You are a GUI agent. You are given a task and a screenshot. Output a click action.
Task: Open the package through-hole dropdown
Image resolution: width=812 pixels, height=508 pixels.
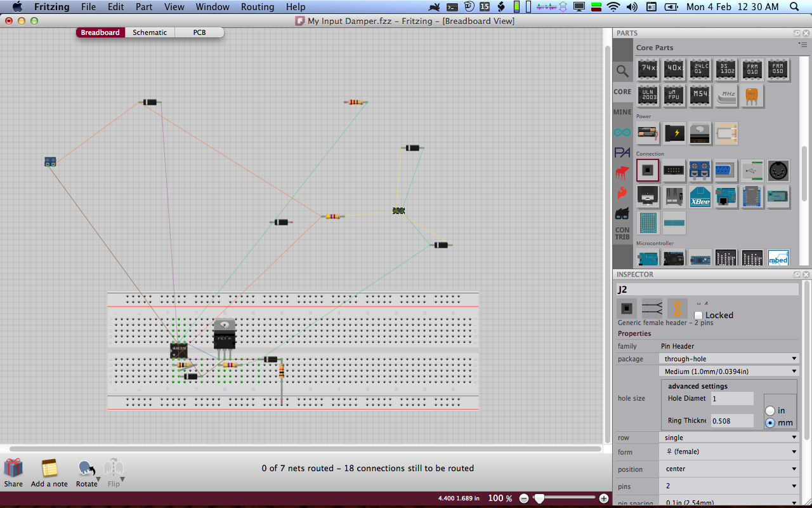click(x=729, y=359)
